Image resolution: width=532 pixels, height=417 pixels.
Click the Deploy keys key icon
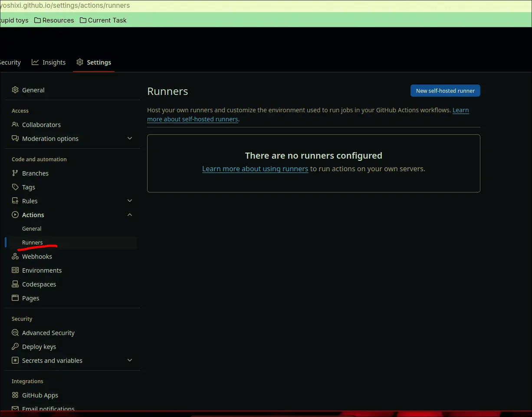[15, 346]
